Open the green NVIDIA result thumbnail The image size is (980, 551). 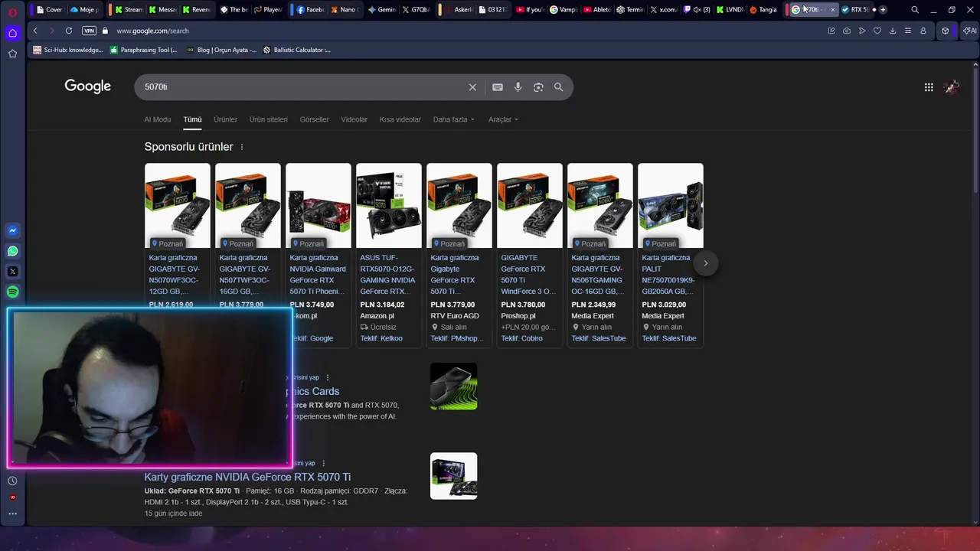(453, 386)
